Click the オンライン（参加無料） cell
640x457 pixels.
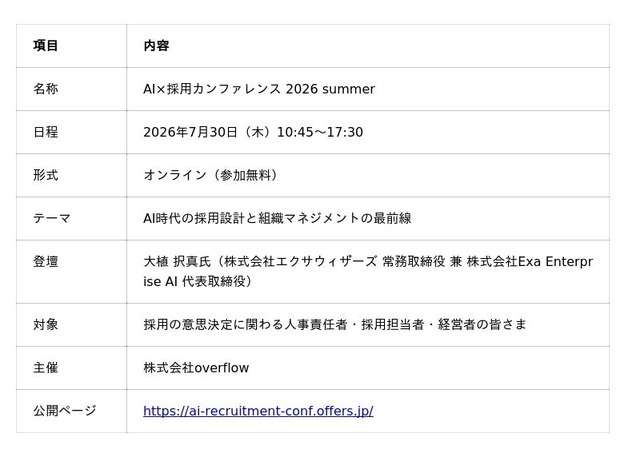coord(211,175)
